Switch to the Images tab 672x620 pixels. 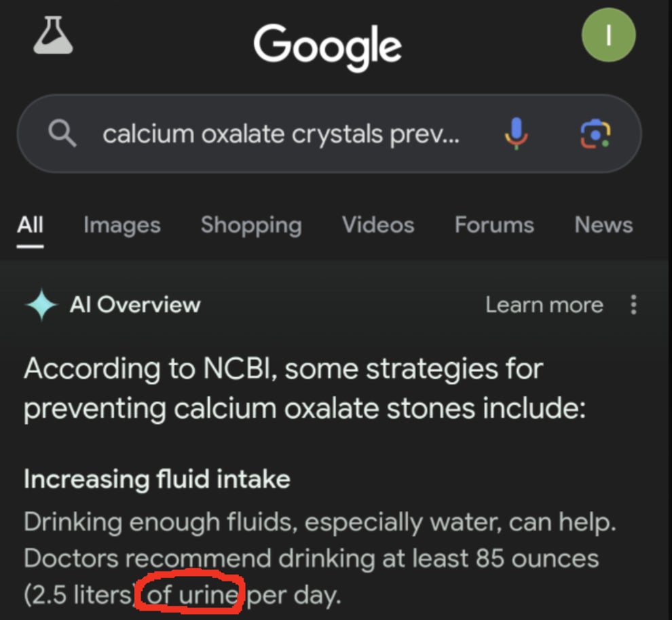click(x=122, y=225)
